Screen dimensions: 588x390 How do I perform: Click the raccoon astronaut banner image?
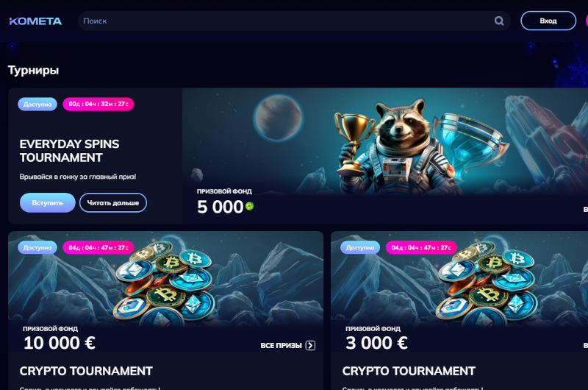(385, 143)
